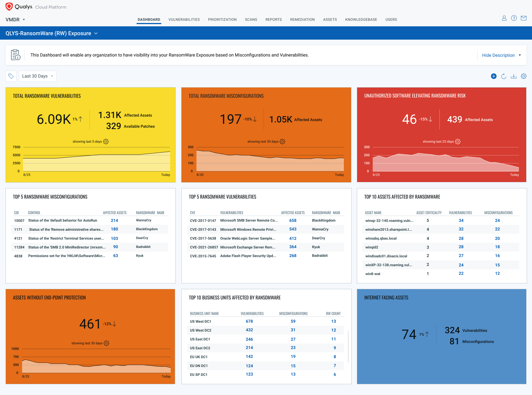Open the Last 30 Days dropdown
Screen dimensions: 532x395
point(38,76)
